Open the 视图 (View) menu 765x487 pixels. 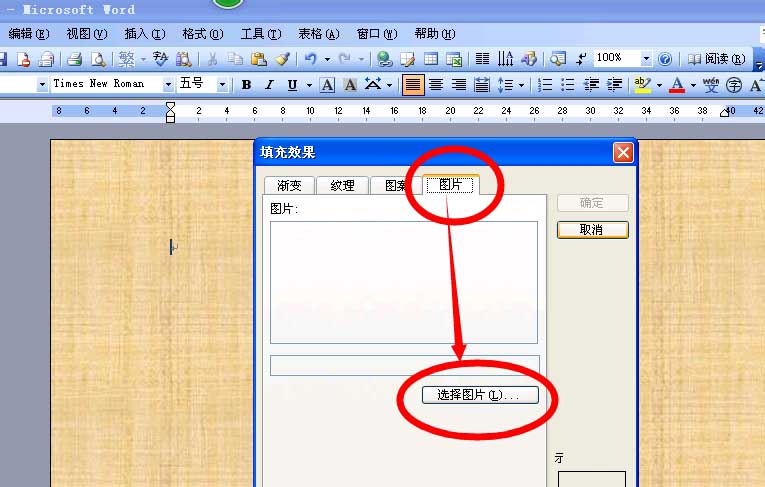point(87,34)
